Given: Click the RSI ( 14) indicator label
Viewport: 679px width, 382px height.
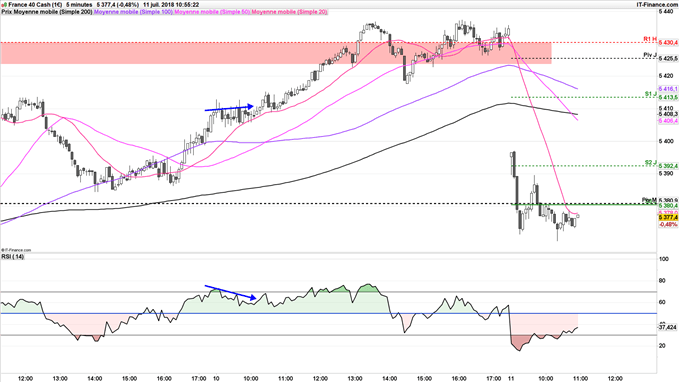Looking at the screenshot, I should click(13, 257).
